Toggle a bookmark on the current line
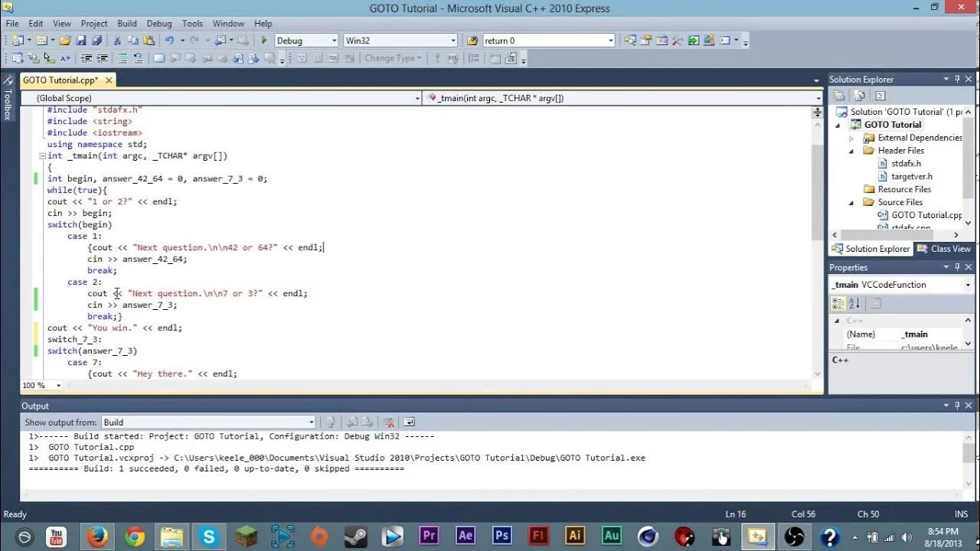Viewport: 980px width, 551px height. [x=159, y=58]
